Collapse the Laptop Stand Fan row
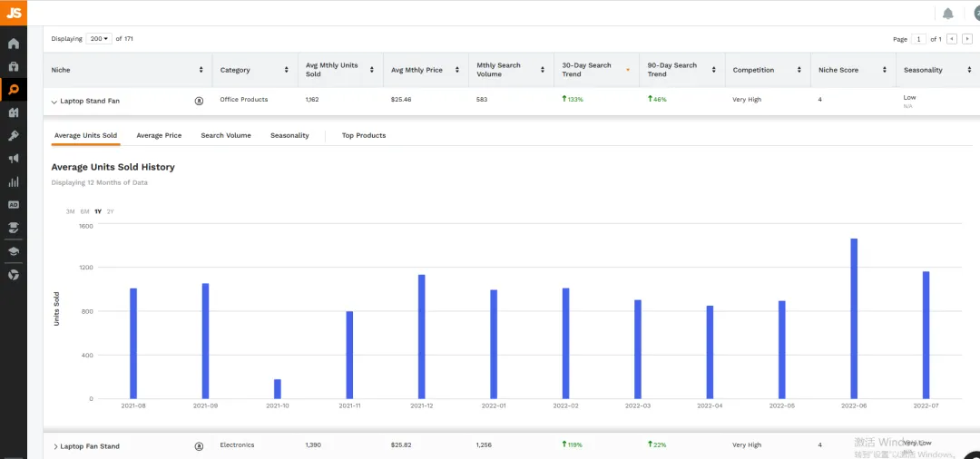 (54, 102)
